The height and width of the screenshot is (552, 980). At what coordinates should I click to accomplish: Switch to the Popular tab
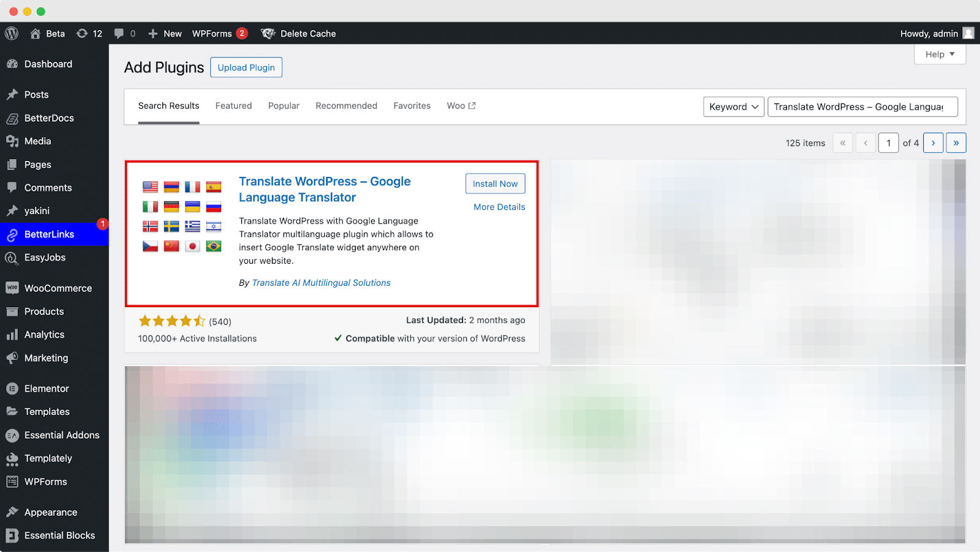[x=284, y=106]
